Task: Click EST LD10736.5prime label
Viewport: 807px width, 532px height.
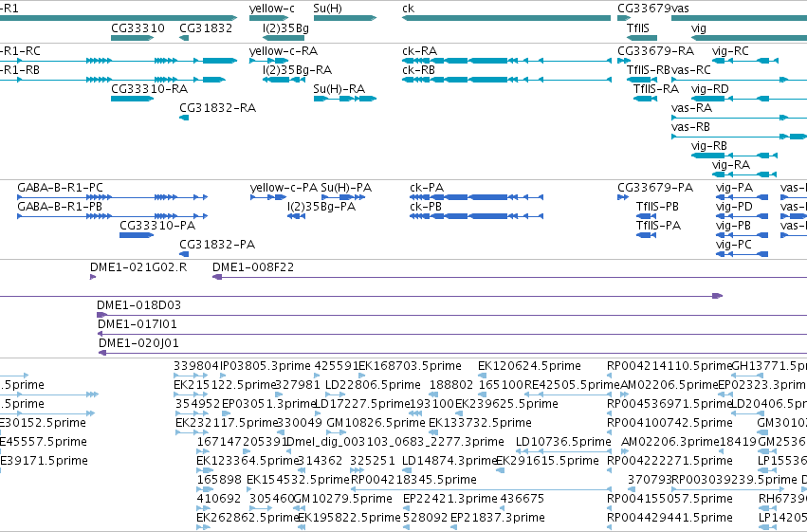Action: click(x=563, y=443)
